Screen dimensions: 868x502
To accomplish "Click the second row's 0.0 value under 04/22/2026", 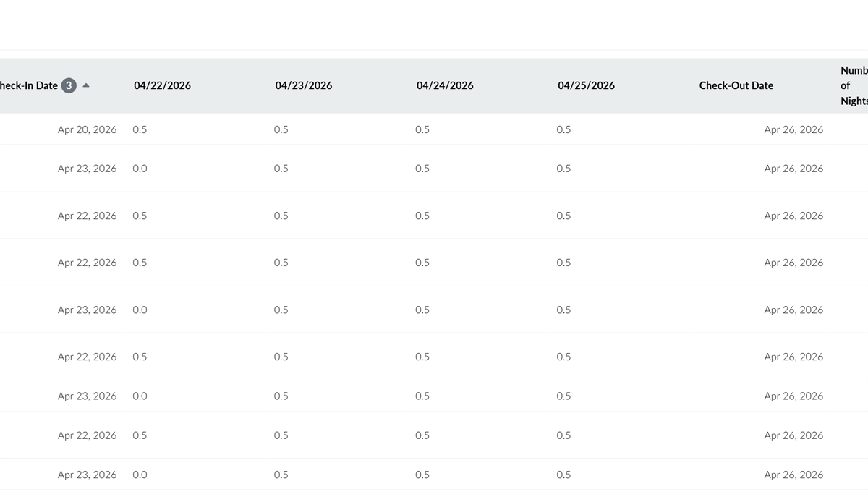I will coord(140,169).
